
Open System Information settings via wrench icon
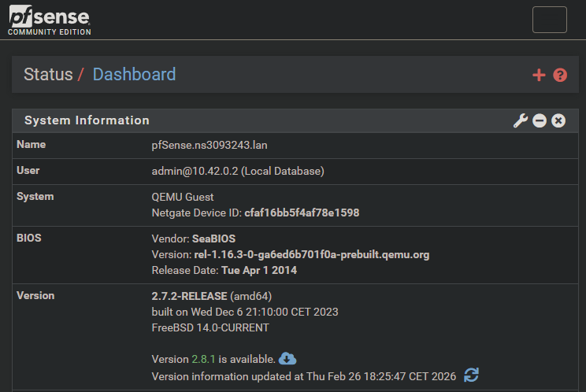(520, 120)
